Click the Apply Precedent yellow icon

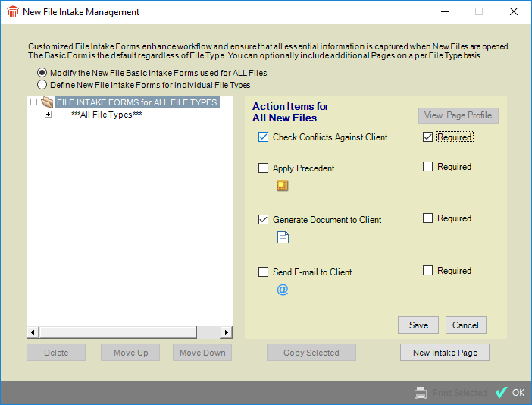(283, 186)
